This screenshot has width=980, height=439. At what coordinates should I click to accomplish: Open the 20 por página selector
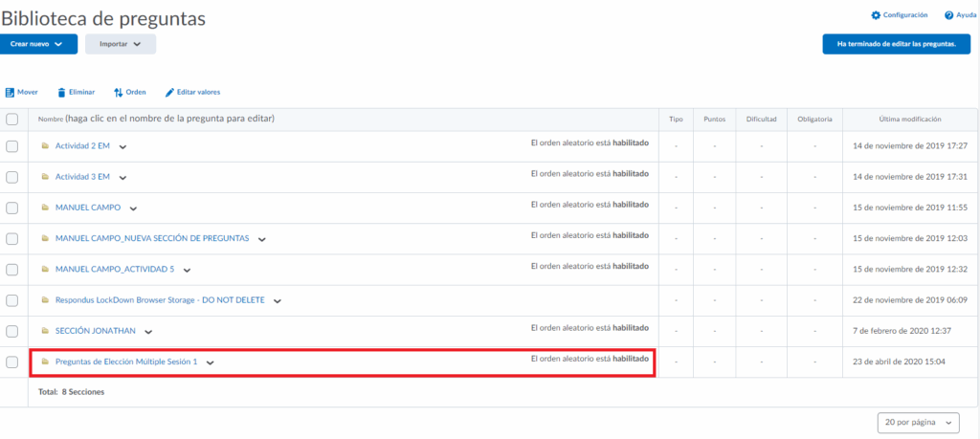click(x=918, y=422)
